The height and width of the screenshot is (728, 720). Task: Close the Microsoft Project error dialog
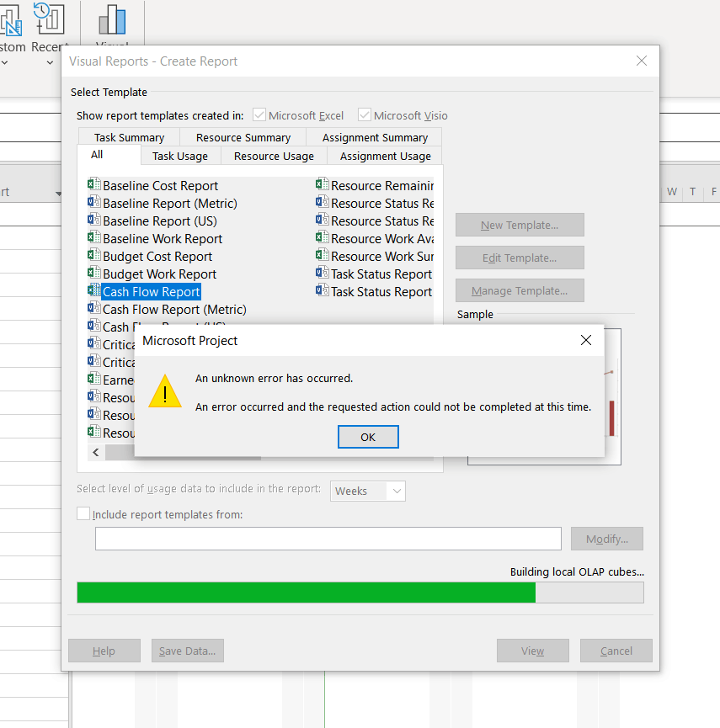[x=586, y=340]
